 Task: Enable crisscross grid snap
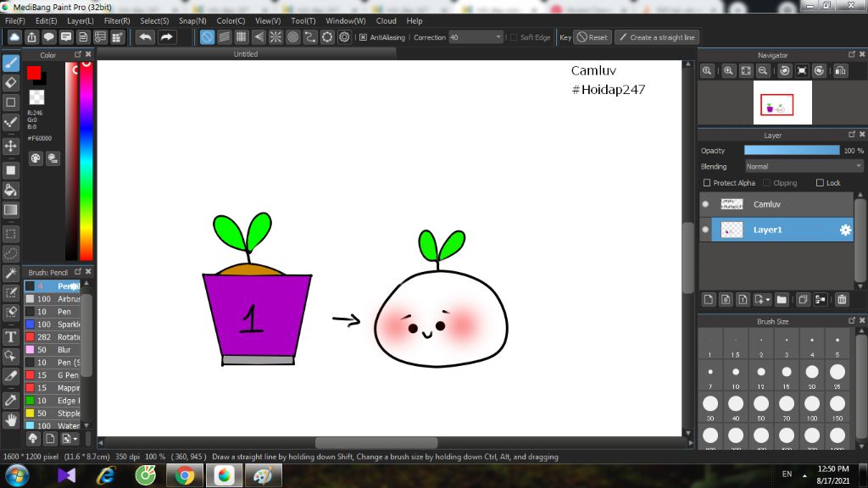[242, 37]
